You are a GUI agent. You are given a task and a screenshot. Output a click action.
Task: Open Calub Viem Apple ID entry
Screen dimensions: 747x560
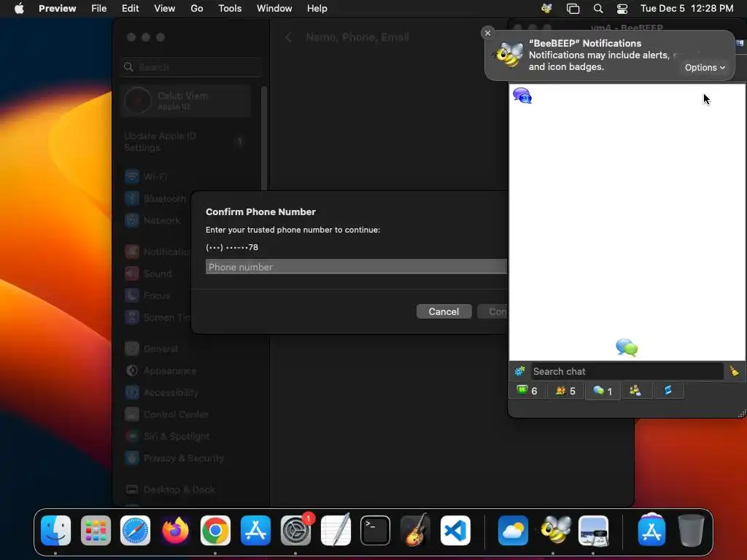pos(186,101)
